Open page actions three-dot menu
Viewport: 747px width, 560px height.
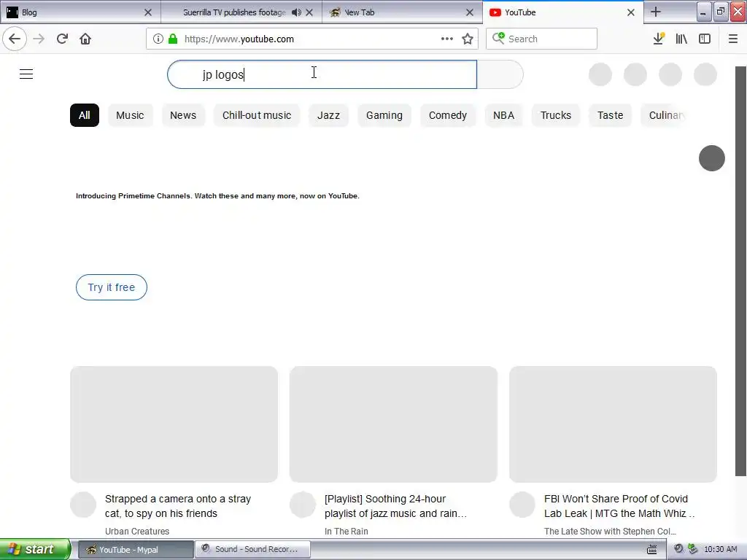[447, 39]
